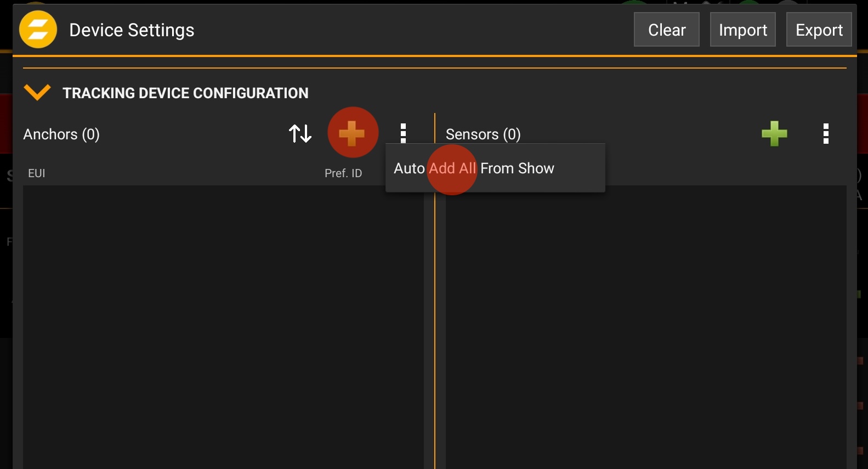This screenshot has height=469, width=868.
Task: Click the EUI column header
Action: (x=37, y=173)
